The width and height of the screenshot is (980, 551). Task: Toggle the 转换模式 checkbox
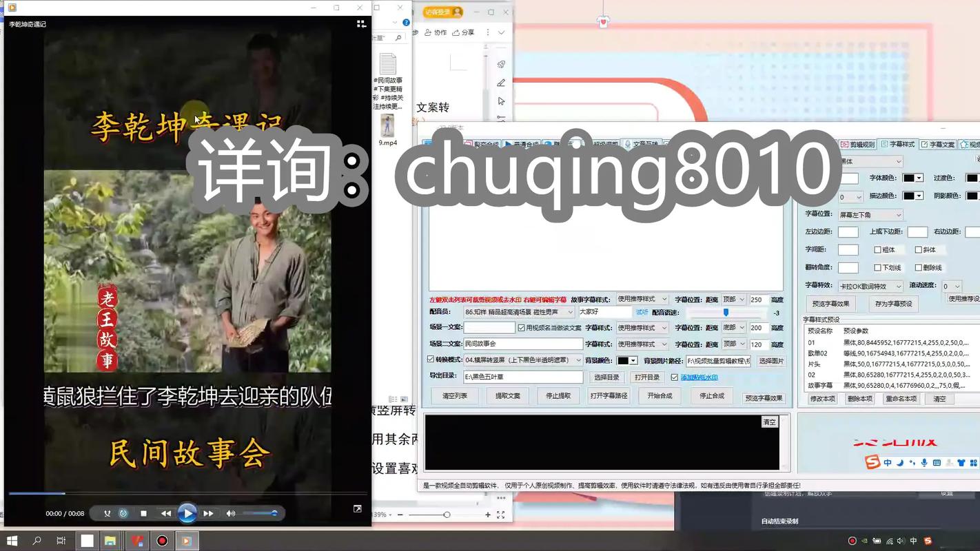pyautogui.click(x=431, y=360)
